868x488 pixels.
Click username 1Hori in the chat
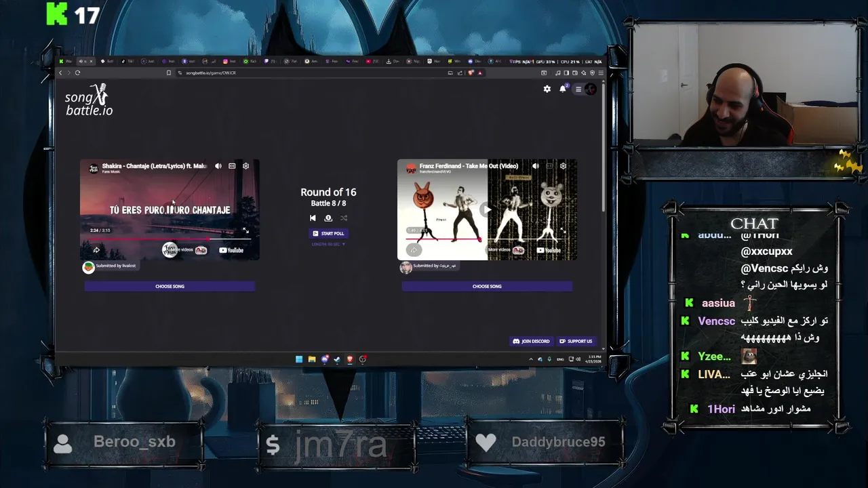(721, 409)
